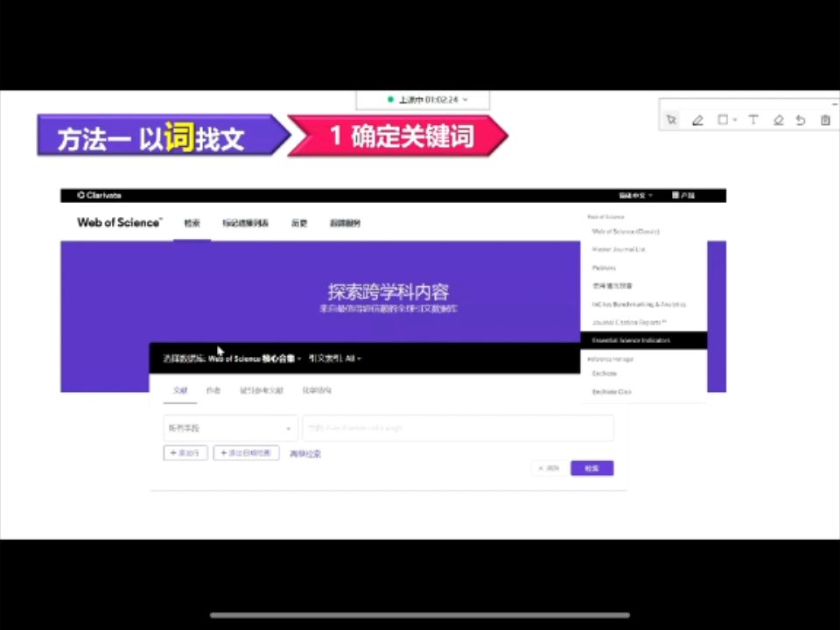This screenshot has height=630, width=840.
Task: Click the 清除 clear button
Action: tap(549, 468)
